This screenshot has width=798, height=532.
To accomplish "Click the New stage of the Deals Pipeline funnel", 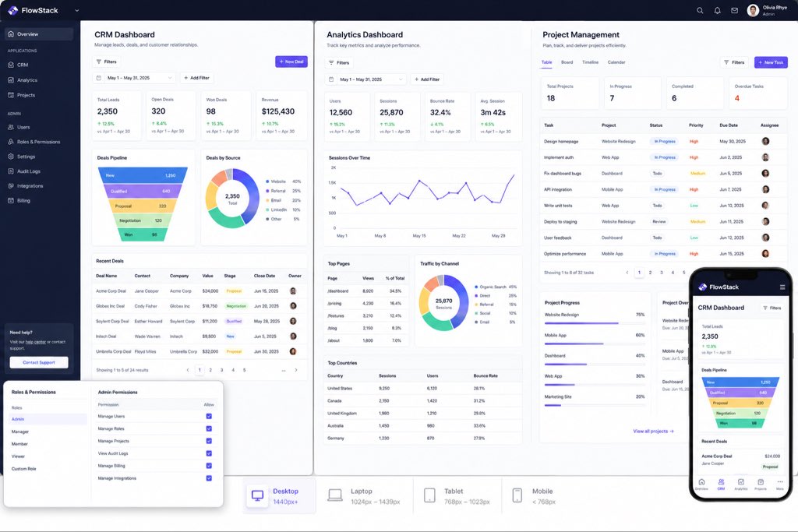I will tap(143, 175).
